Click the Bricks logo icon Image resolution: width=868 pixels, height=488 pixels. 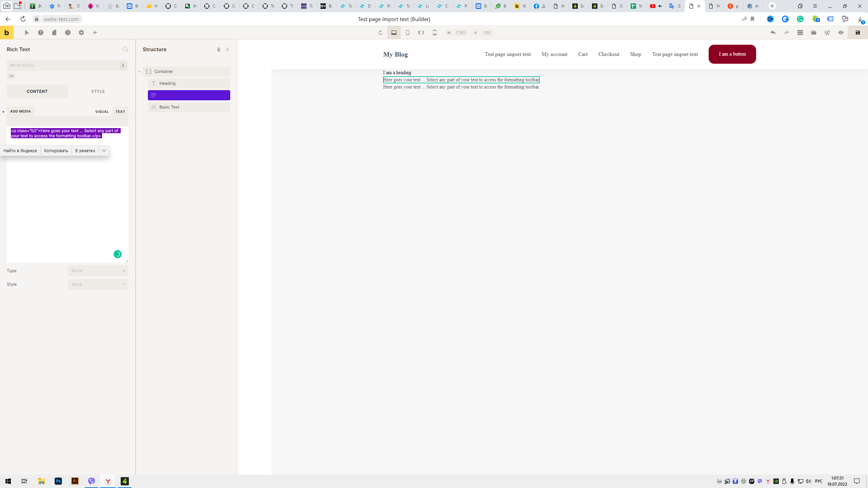click(x=7, y=33)
